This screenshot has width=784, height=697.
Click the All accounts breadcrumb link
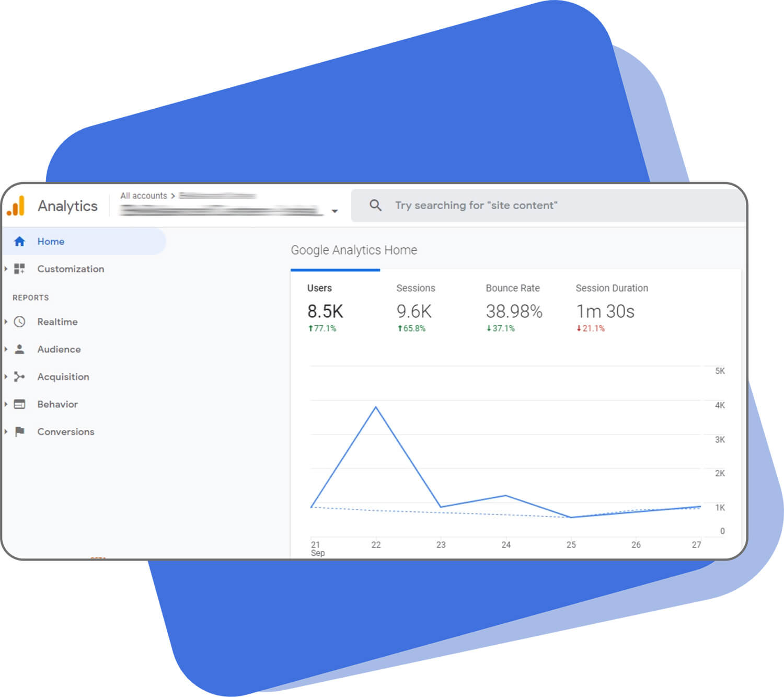(x=144, y=196)
